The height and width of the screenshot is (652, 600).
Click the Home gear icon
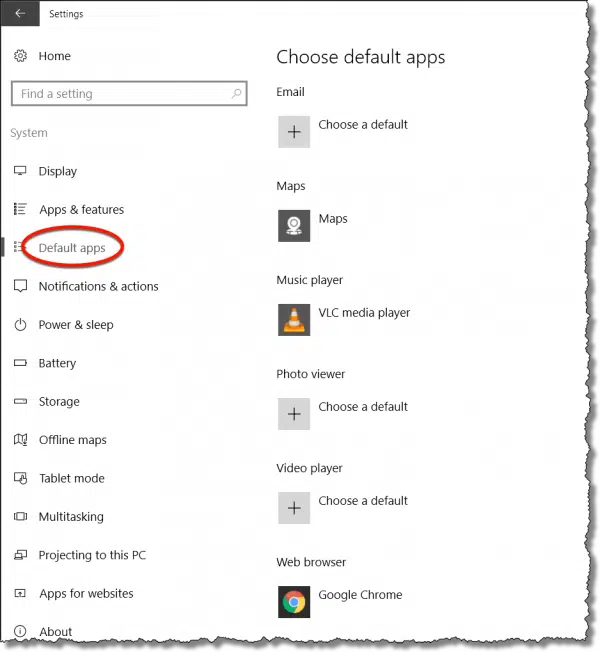(20, 56)
